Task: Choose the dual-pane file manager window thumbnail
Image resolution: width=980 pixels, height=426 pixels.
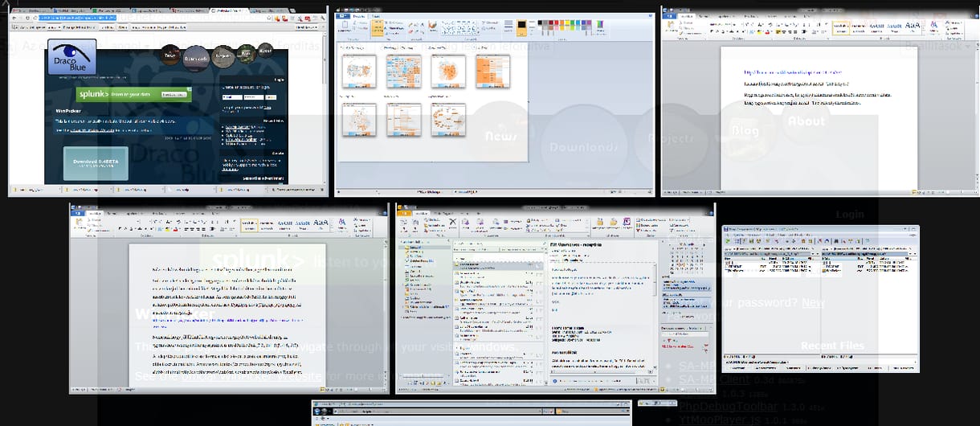Action: (x=820, y=298)
